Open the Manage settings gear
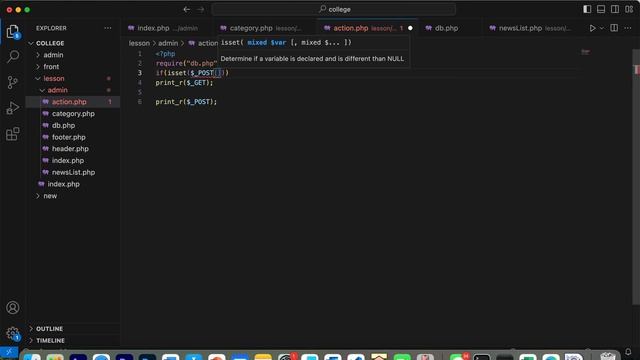640x360 pixels. pyautogui.click(x=13, y=333)
